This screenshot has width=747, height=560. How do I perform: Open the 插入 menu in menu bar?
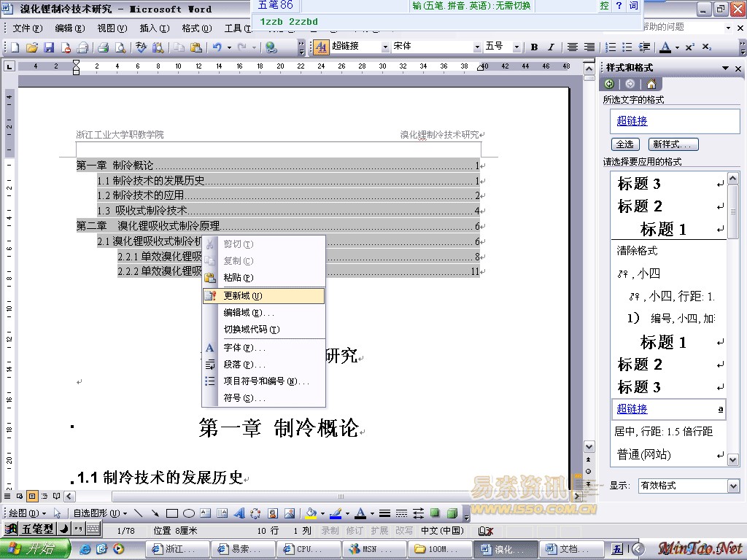click(154, 28)
